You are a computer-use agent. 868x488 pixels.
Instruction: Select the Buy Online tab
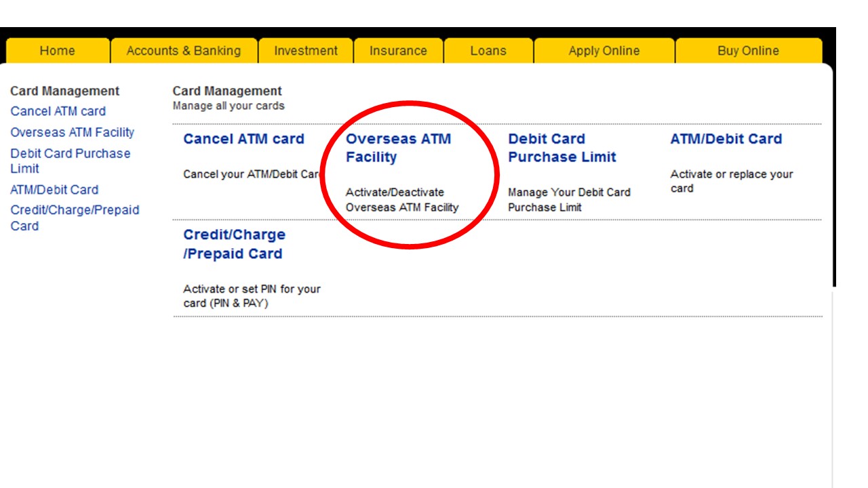747,50
